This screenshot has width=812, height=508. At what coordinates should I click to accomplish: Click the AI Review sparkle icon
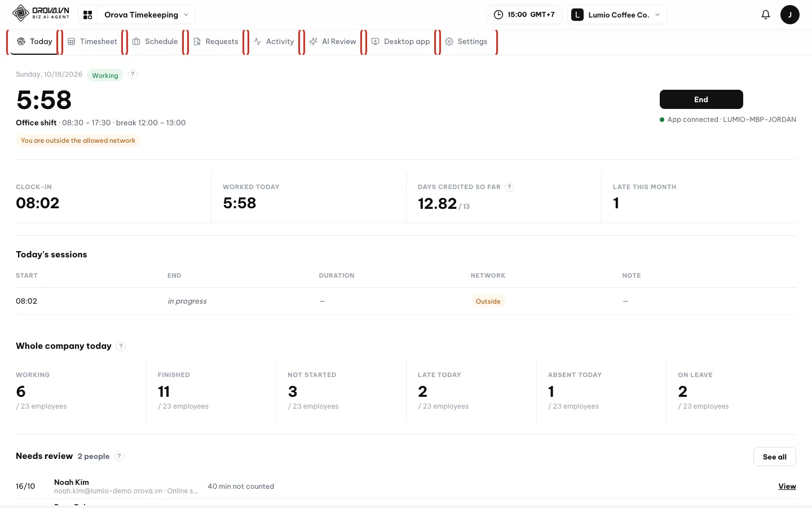coord(314,42)
